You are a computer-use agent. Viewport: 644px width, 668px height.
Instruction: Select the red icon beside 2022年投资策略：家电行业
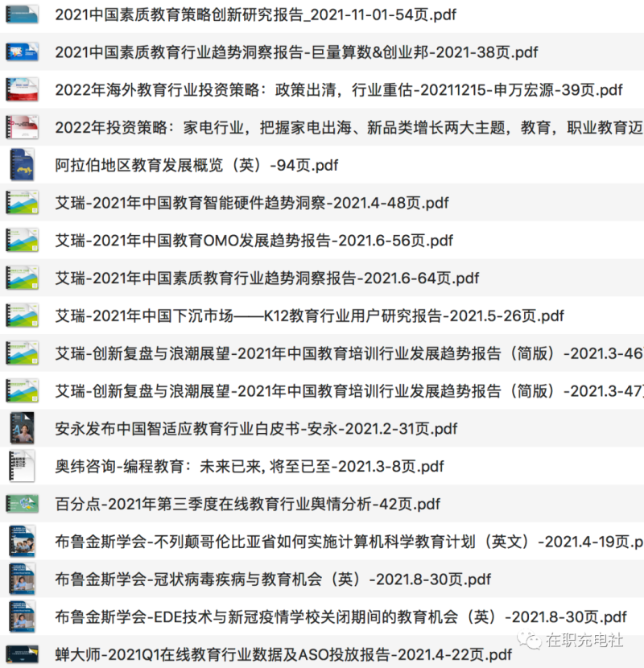click(22, 127)
